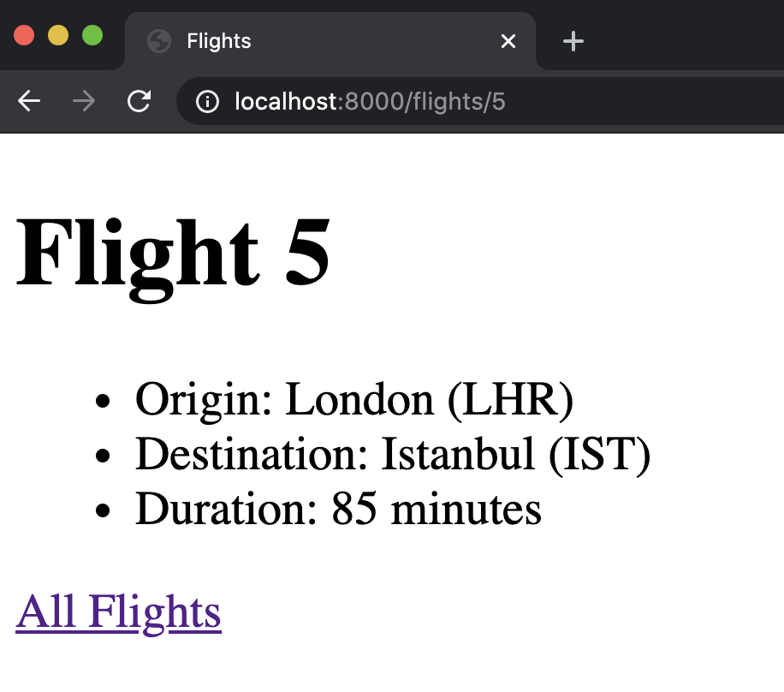The width and height of the screenshot is (784, 692).
Task: Click the red close traffic light
Action: click(x=24, y=34)
